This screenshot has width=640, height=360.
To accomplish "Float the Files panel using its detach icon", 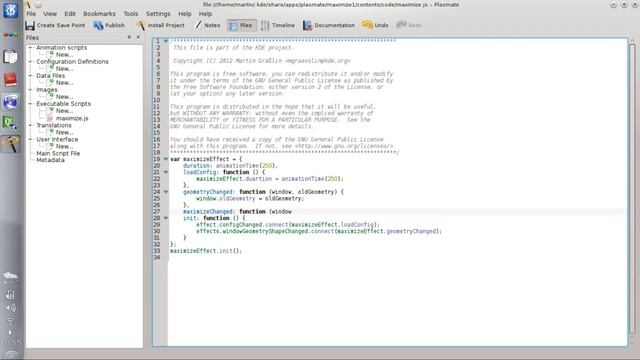I will (x=129, y=37).
